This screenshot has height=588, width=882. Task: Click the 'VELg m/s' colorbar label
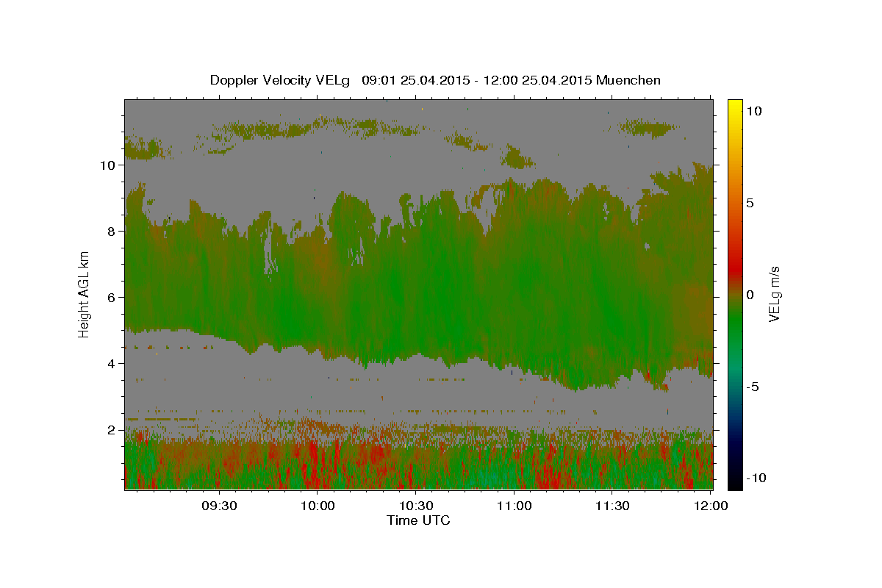point(774,295)
